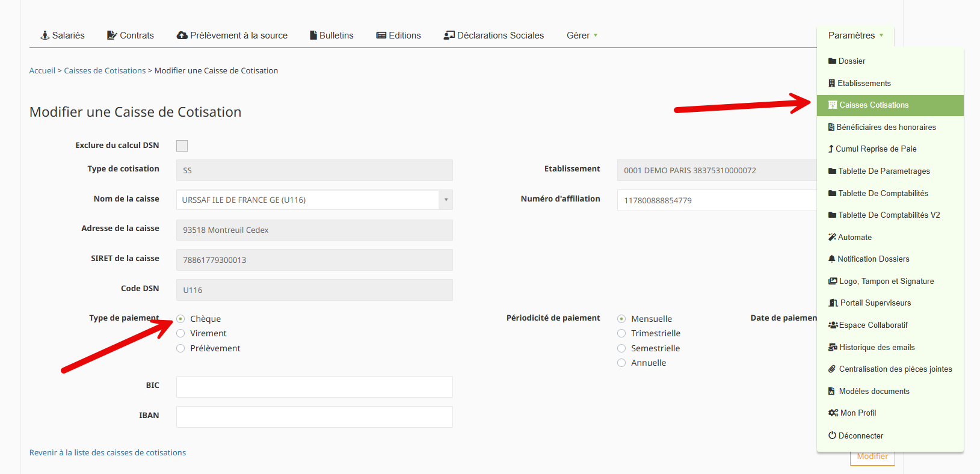This screenshot has width=980, height=474.
Task: Select Chèque payment type radio
Action: pyautogui.click(x=180, y=319)
